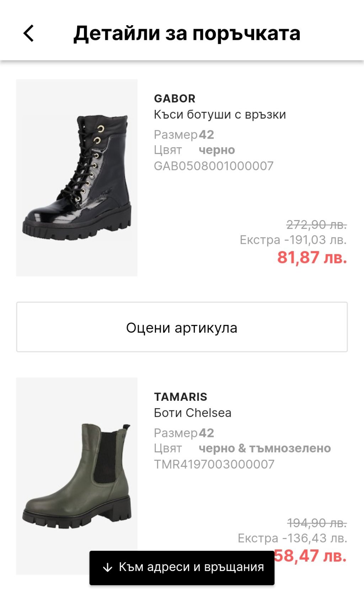
Task: Tap the 'Екстра -191,03 лв.' discount
Action: point(293,240)
